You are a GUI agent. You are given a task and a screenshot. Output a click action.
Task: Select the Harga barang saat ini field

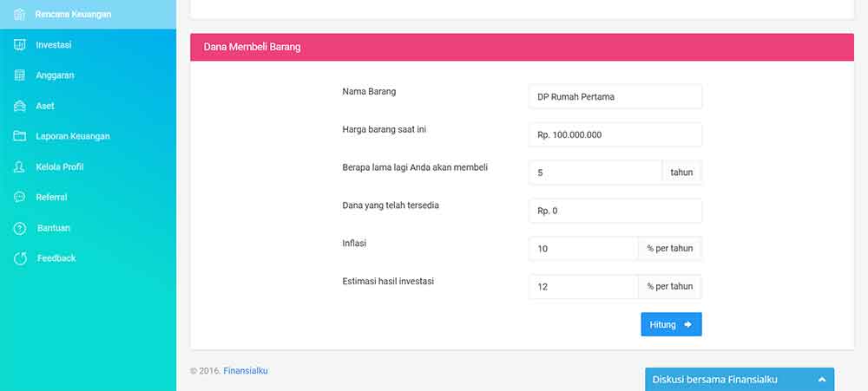615,134
